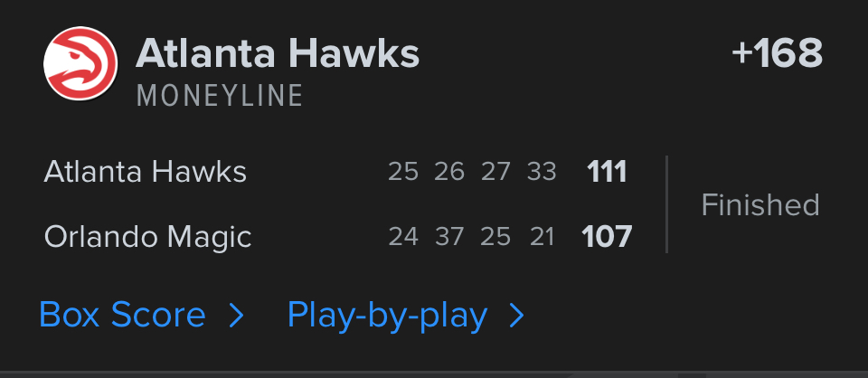
Task: Click Hawks first quarter score 25
Action: [403, 172]
